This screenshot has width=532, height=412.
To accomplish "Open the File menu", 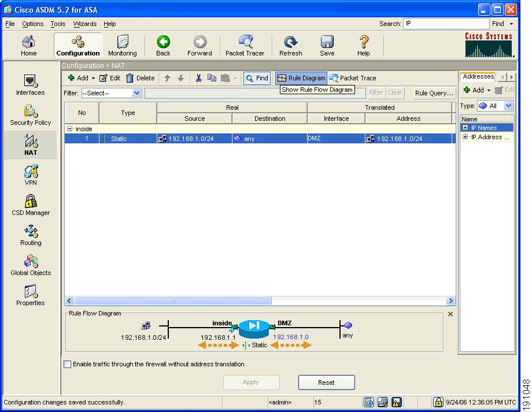I will click(10, 24).
